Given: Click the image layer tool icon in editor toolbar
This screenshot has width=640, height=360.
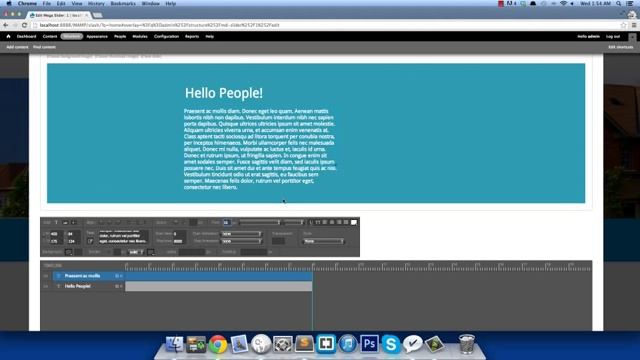Looking at the screenshot, I should click(65, 222).
